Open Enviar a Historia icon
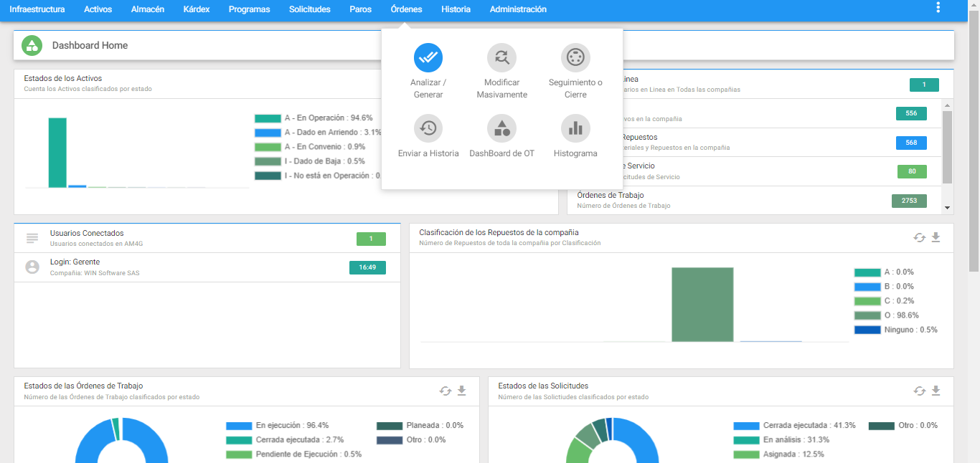This screenshot has width=980, height=463. (428, 128)
